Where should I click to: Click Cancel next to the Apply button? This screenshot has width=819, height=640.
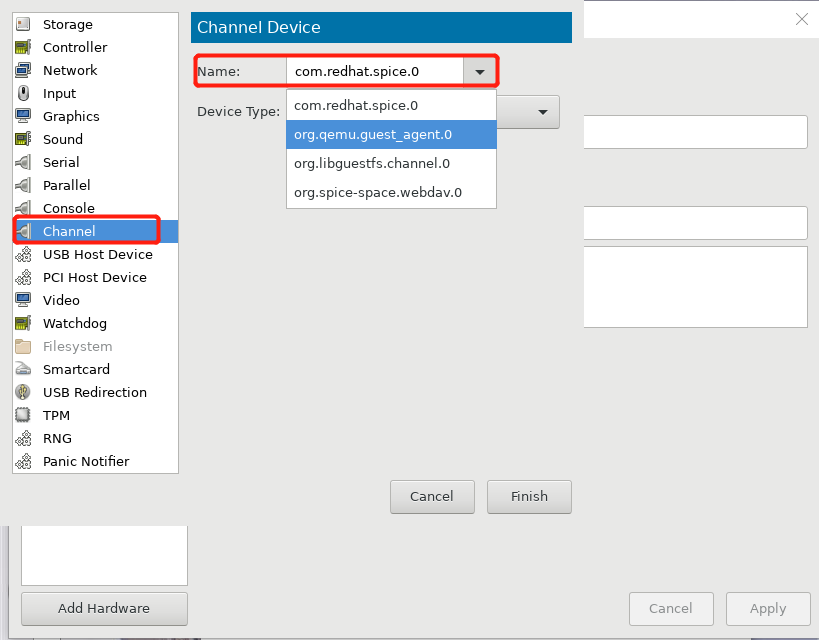tap(671, 609)
